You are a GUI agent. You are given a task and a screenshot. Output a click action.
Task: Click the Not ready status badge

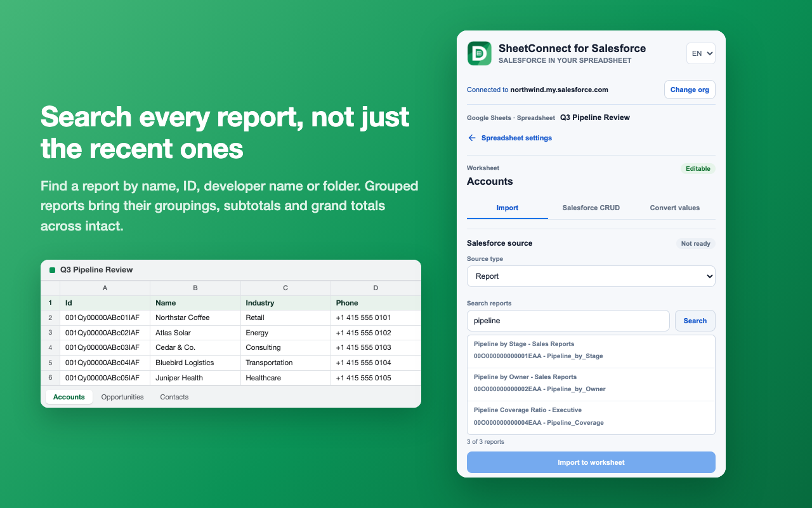[696, 243]
